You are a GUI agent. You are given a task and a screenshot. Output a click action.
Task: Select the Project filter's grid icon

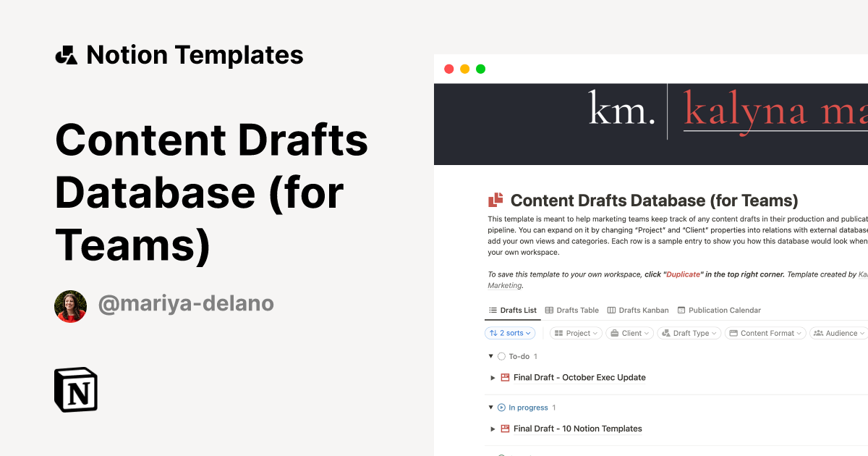[558, 333]
